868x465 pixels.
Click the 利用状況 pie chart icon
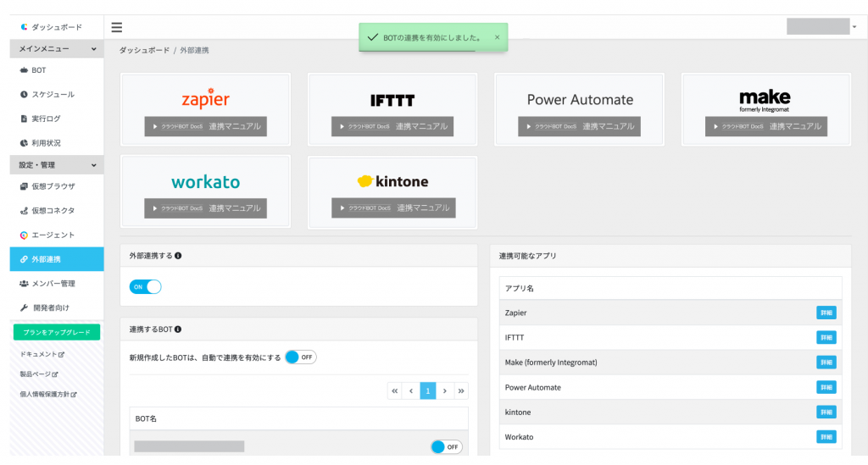click(x=24, y=143)
